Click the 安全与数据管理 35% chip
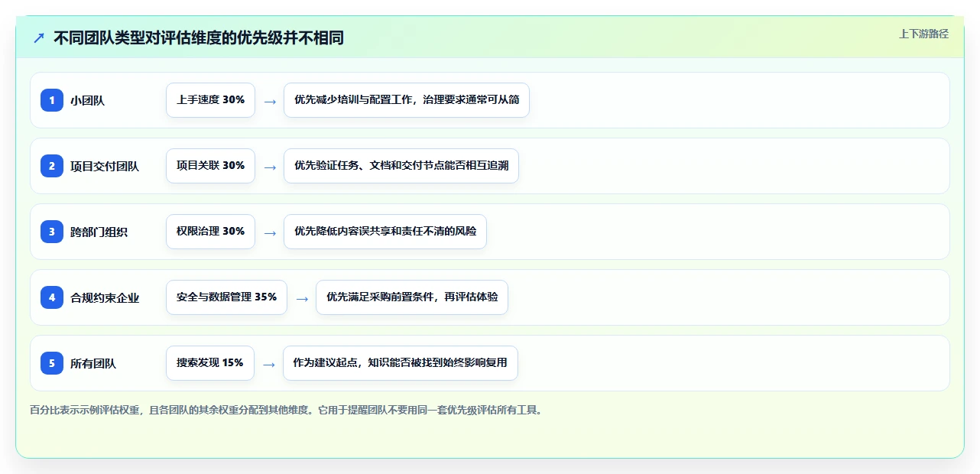This screenshot has height=474, width=980. click(x=226, y=297)
